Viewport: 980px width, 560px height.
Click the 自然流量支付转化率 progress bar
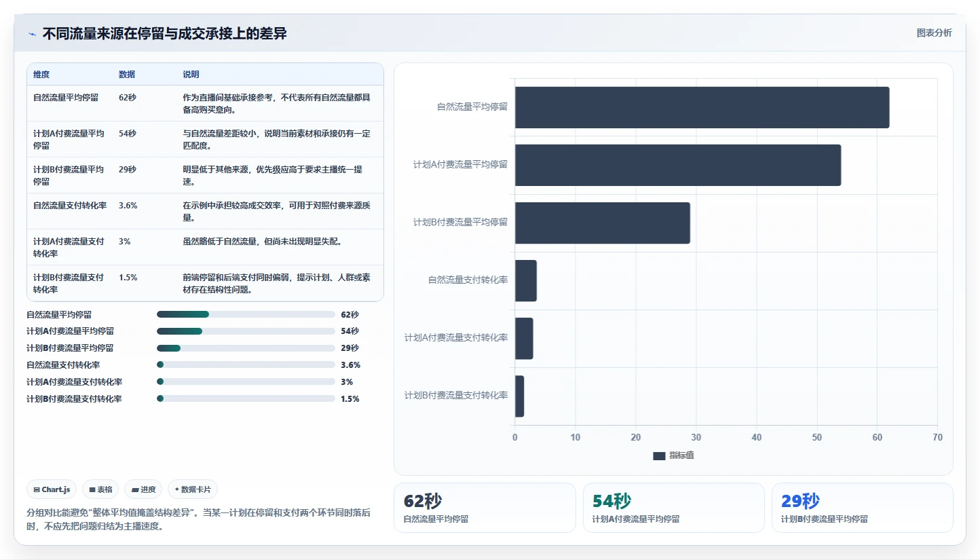(x=246, y=365)
